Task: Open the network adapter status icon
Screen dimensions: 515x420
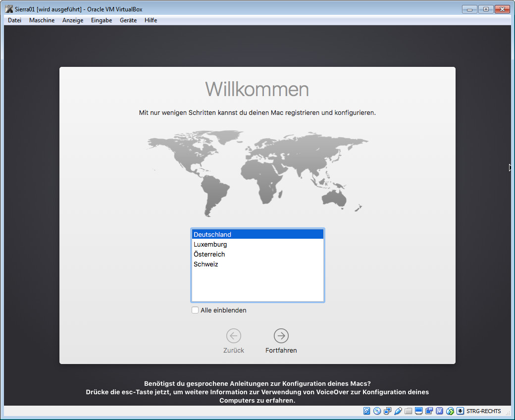Action: pyautogui.click(x=388, y=411)
